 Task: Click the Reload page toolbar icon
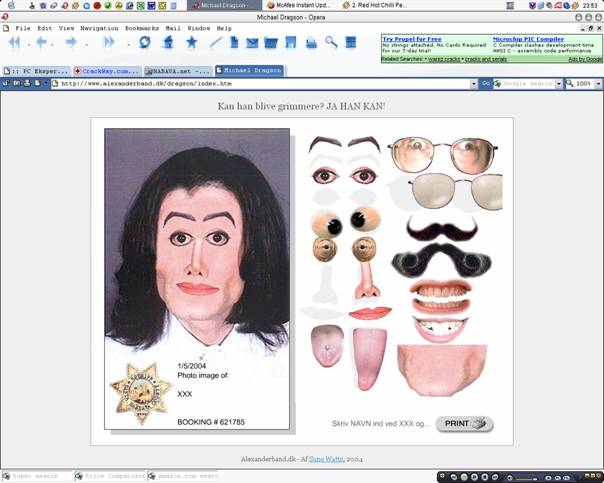pyautogui.click(x=145, y=43)
